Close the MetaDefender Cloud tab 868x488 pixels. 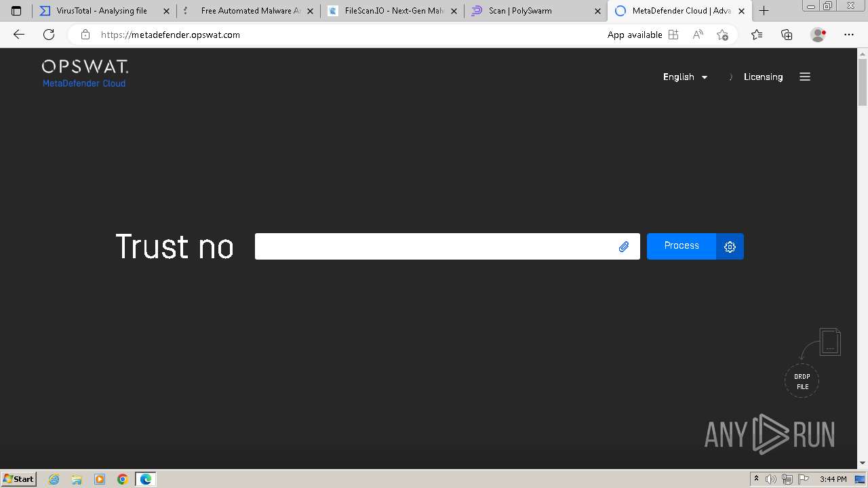coord(741,11)
